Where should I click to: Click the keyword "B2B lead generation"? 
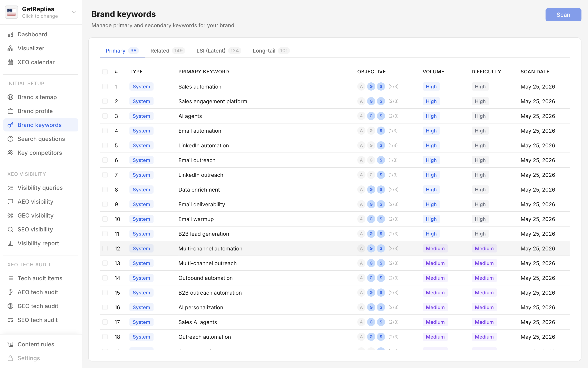[204, 234]
